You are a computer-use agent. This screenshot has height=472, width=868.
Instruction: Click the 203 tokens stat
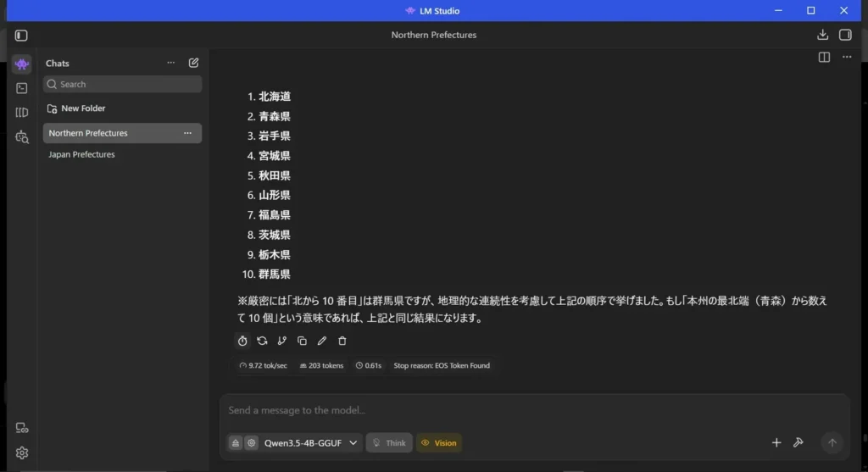click(x=321, y=366)
